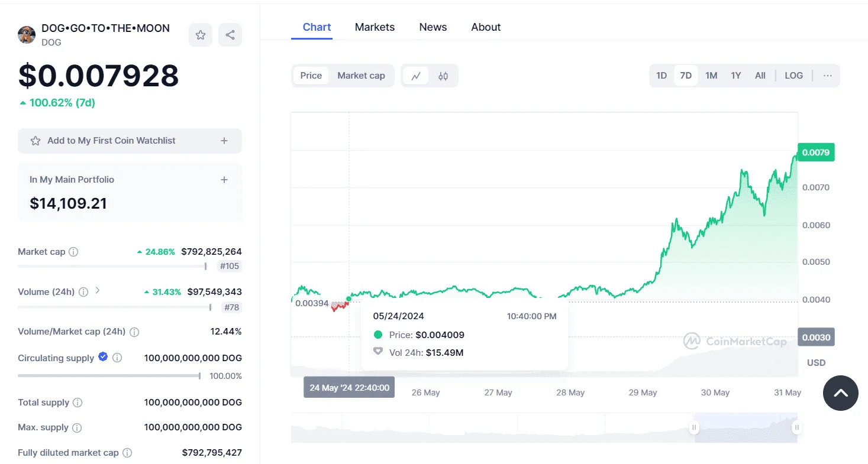
Task: Click Add to My First Coin Watchlist
Action: tap(130, 141)
